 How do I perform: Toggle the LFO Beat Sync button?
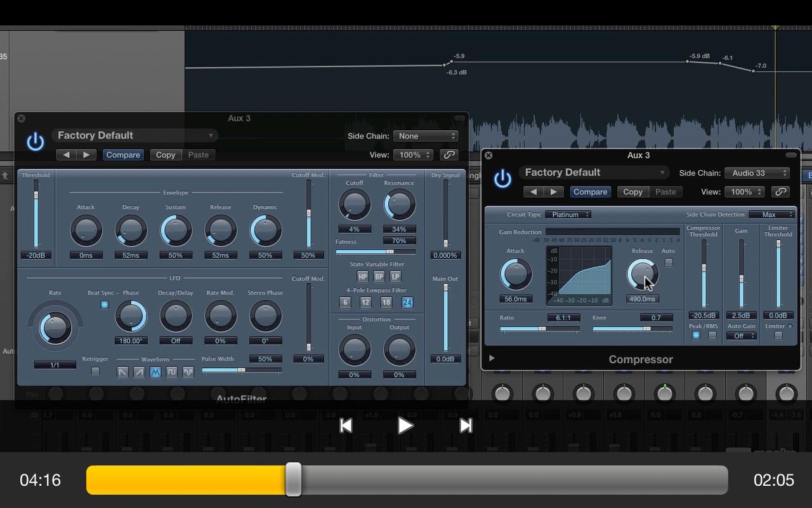click(105, 305)
